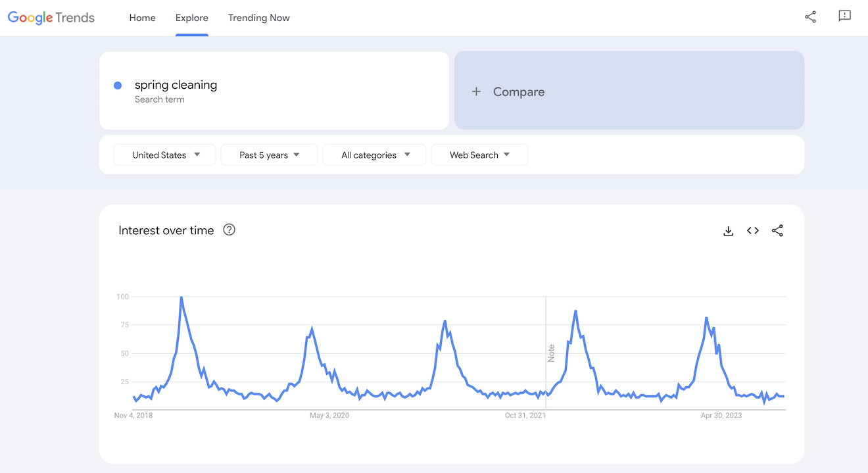Go to Trending Now tab
The height and width of the screenshot is (473, 868).
pyautogui.click(x=259, y=18)
